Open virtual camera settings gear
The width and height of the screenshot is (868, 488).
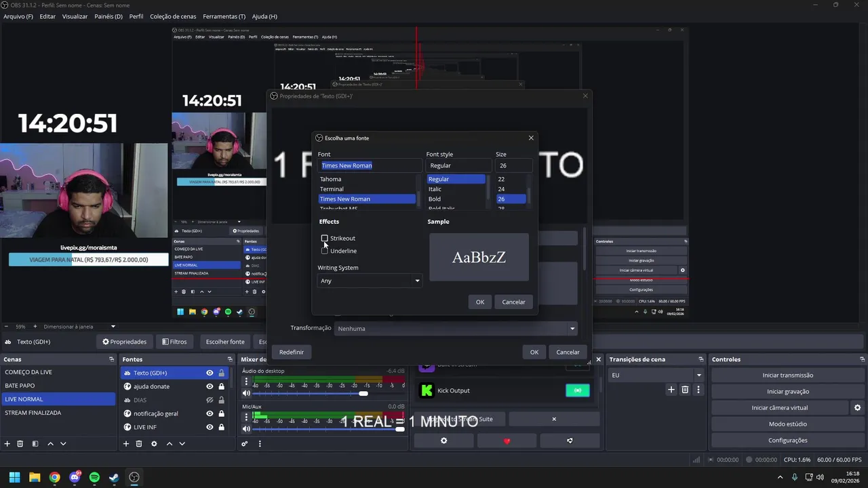[x=857, y=407]
